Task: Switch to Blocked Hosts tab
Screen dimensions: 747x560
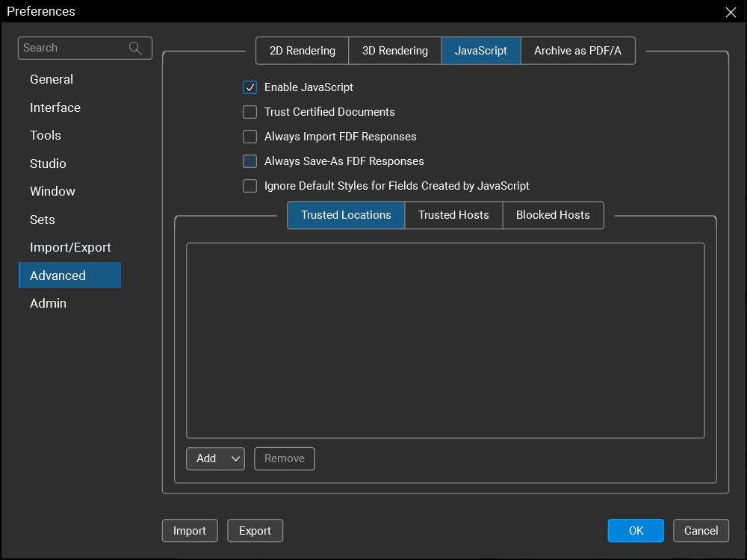Action: tap(553, 215)
